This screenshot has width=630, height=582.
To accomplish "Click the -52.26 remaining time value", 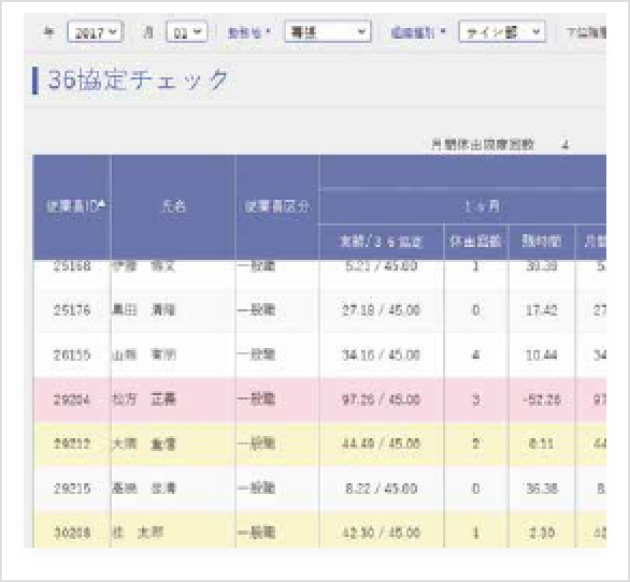I will click(x=541, y=400).
